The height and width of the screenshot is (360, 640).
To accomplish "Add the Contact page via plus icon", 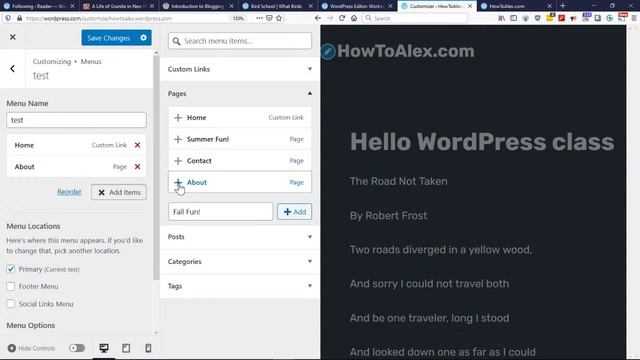I will pos(178,161).
